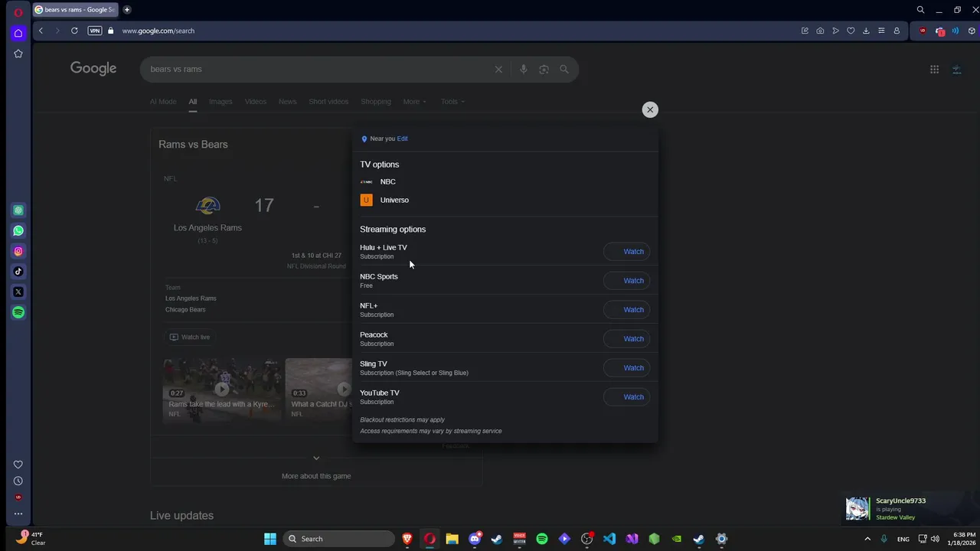Take a snapshot with the camera icon
The image size is (980, 551).
(x=820, y=31)
